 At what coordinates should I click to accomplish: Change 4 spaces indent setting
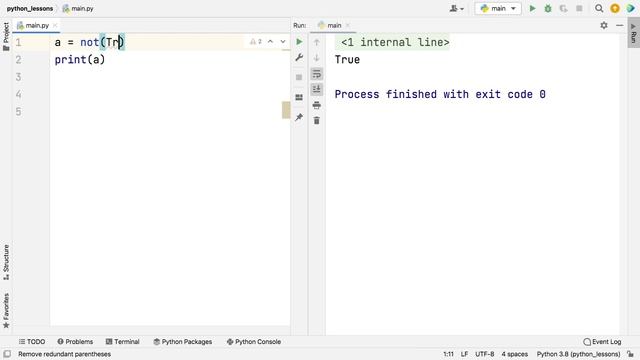pos(514,354)
